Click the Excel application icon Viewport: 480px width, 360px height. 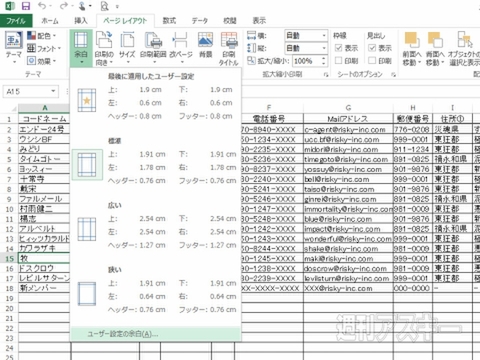click(10, 6)
